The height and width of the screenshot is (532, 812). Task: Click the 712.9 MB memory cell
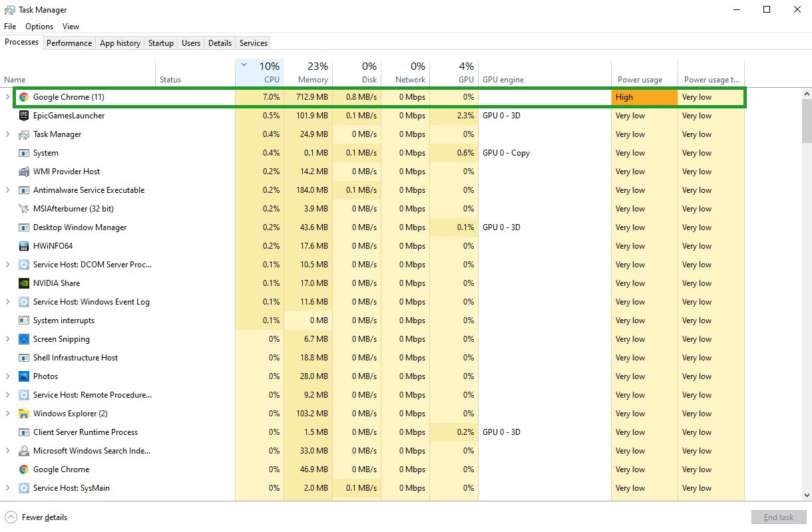tap(308, 97)
